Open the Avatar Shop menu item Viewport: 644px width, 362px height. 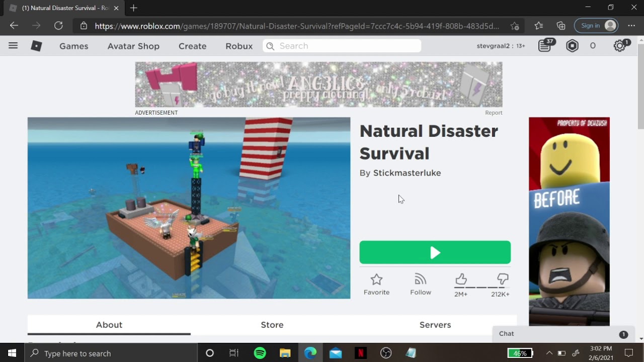pos(133,46)
